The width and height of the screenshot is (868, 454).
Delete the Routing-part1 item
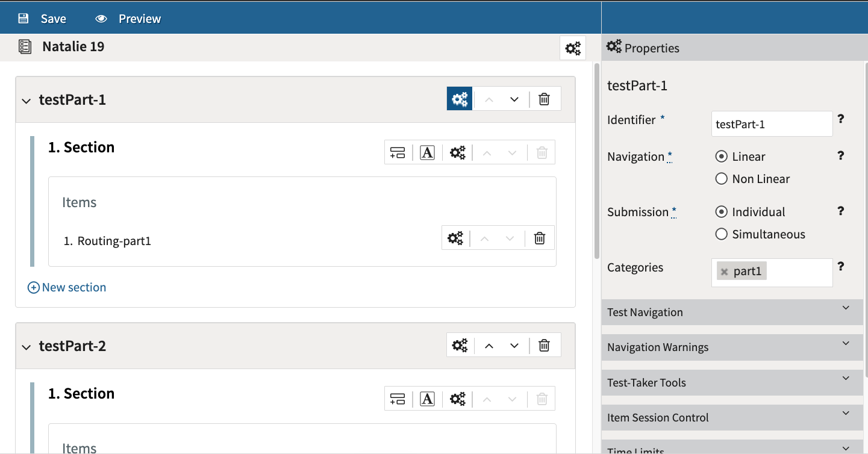[x=540, y=238]
